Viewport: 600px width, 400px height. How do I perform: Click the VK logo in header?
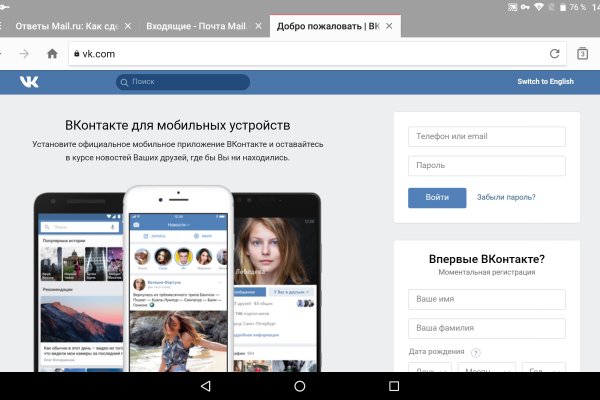[x=28, y=82]
